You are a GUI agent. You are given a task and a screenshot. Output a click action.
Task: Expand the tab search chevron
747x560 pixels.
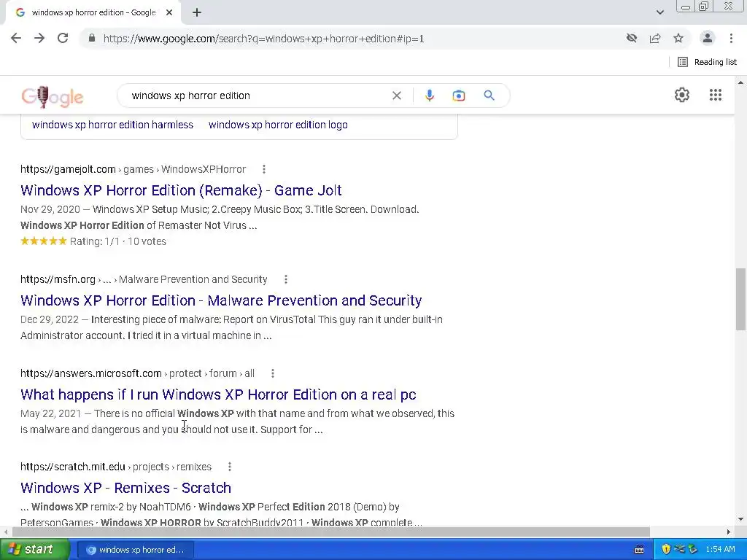click(659, 12)
